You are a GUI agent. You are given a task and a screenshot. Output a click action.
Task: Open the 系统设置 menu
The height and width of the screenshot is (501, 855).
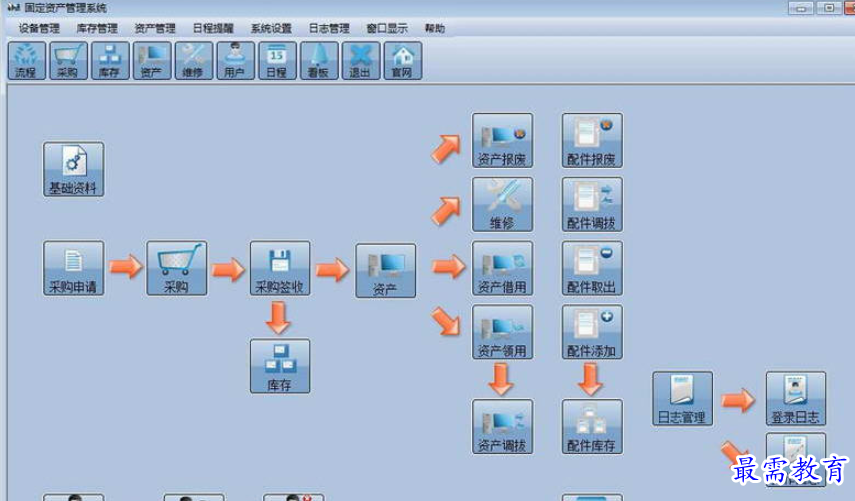click(271, 28)
